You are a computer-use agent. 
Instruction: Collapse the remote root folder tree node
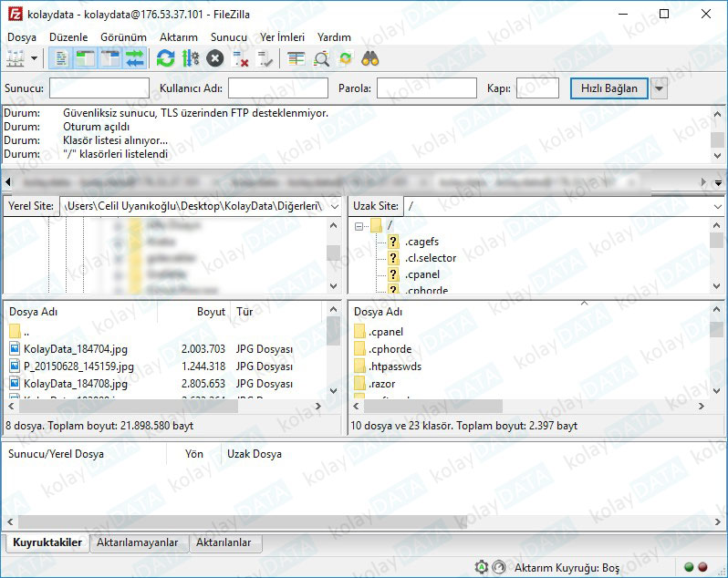coord(359,226)
